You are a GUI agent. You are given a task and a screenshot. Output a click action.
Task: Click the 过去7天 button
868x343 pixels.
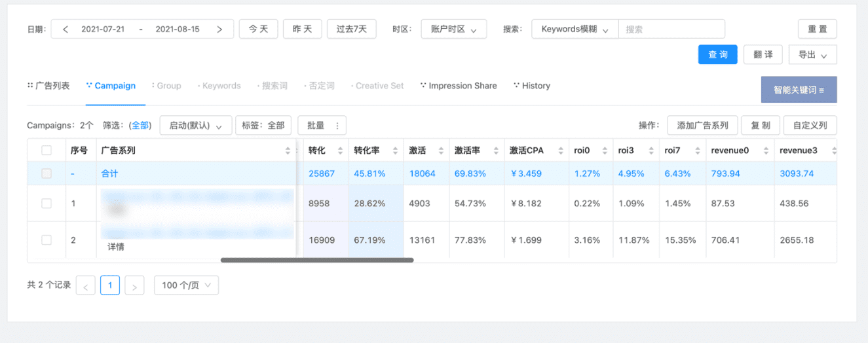352,29
